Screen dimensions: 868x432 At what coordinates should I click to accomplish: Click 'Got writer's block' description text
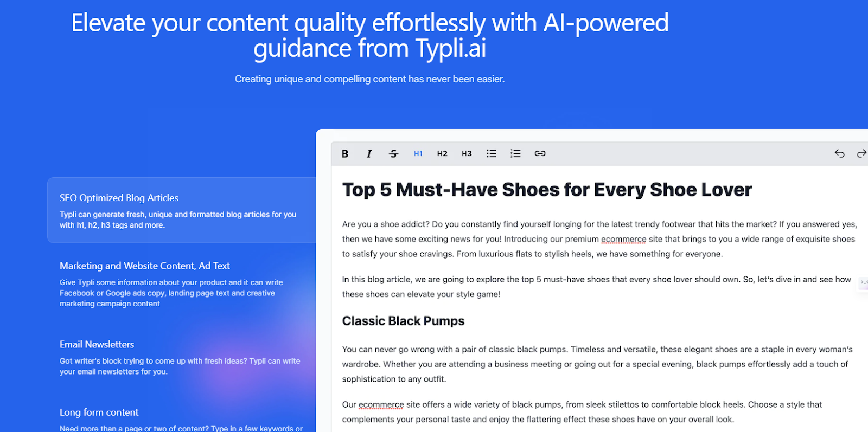[180, 366]
